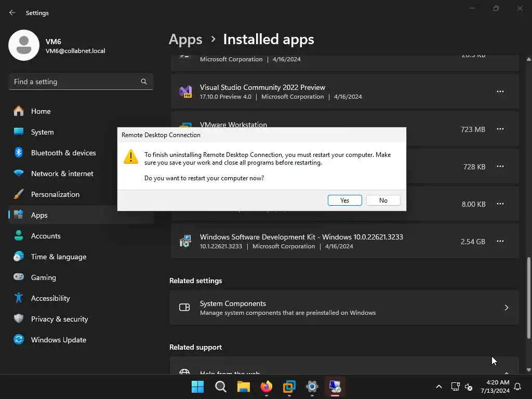Image resolution: width=532 pixels, height=399 pixels.
Task: Confirm restart with the Yes button
Action: [344, 200]
